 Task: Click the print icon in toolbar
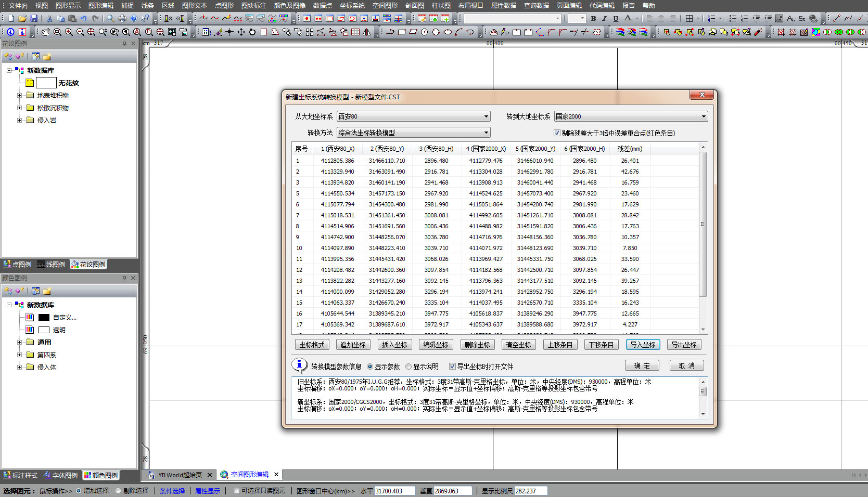tap(122, 18)
